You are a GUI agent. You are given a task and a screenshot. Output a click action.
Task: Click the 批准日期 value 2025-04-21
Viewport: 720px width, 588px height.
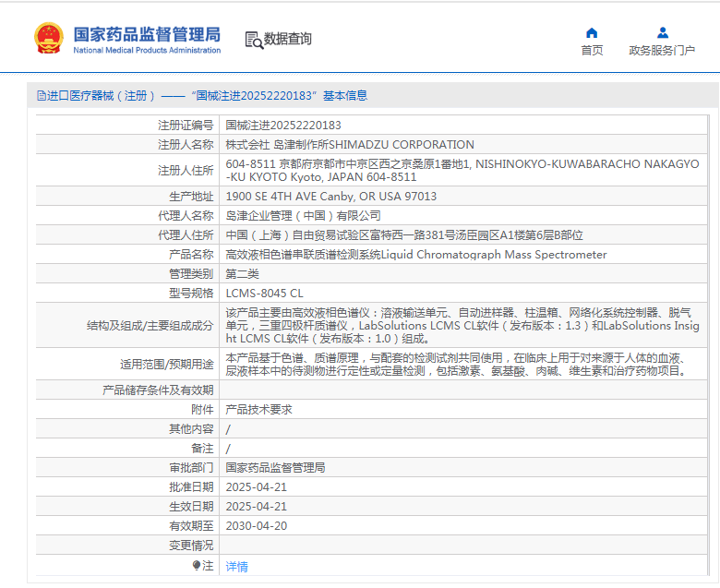[257, 487]
